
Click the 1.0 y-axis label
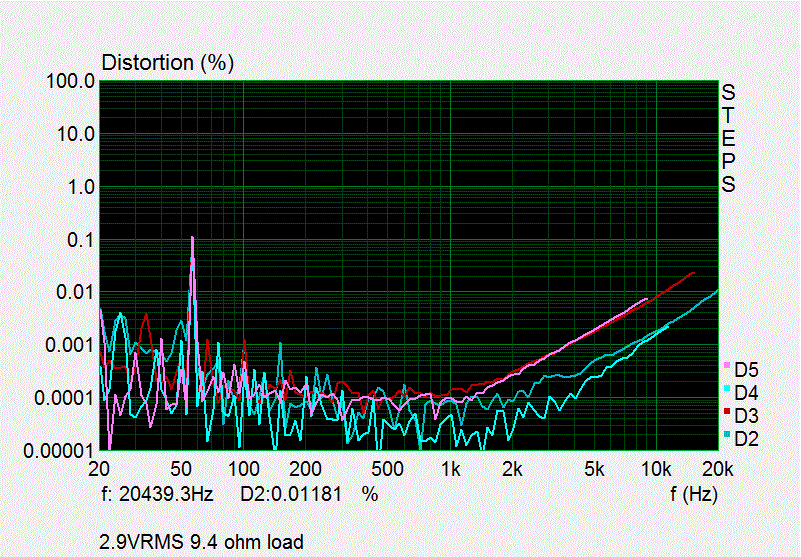coord(81,188)
